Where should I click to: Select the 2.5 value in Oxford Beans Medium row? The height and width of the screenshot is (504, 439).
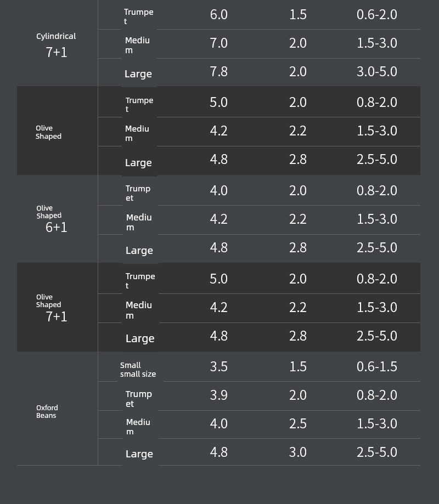pyautogui.click(x=298, y=423)
